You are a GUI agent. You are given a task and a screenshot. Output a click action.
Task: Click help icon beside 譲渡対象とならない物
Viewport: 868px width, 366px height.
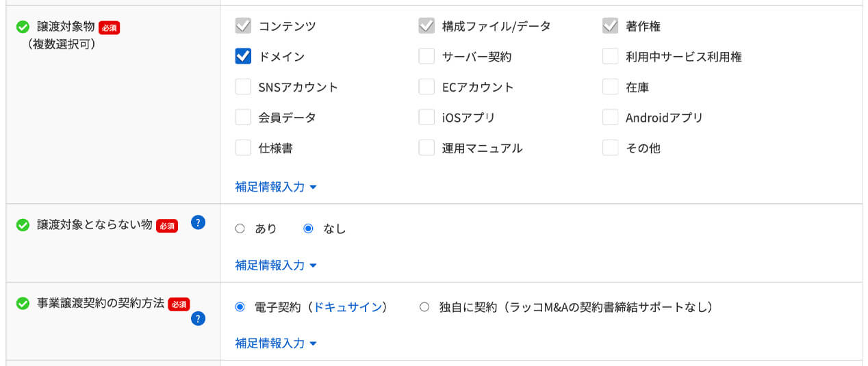(199, 223)
